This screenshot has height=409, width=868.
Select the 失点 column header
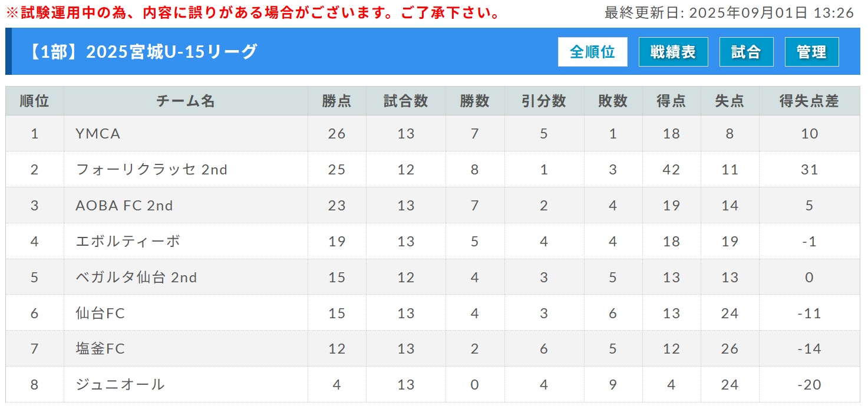pyautogui.click(x=730, y=101)
